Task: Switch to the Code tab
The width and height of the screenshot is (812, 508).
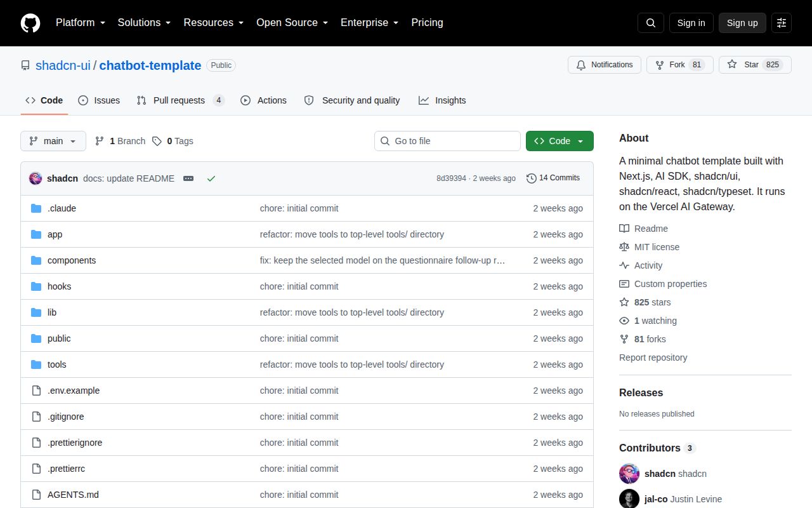Action: tap(44, 100)
